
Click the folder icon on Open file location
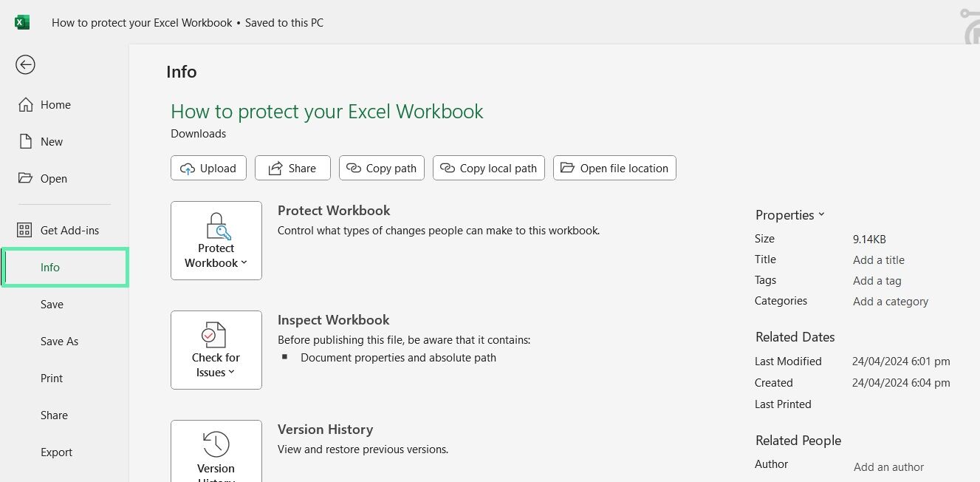[567, 168]
